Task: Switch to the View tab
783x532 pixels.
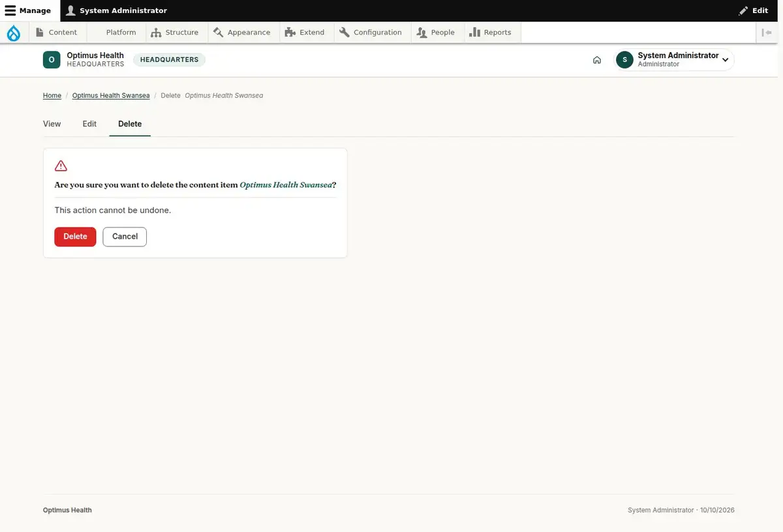Action: click(52, 124)
